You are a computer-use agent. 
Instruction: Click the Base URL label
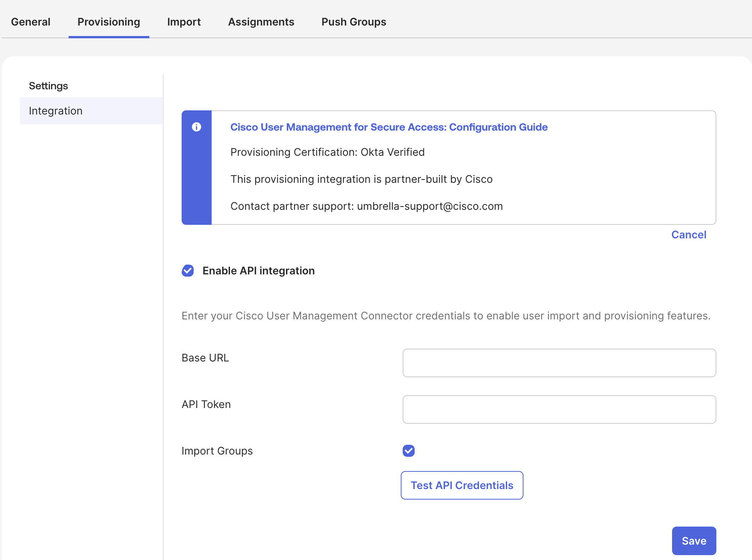(205, 358)
